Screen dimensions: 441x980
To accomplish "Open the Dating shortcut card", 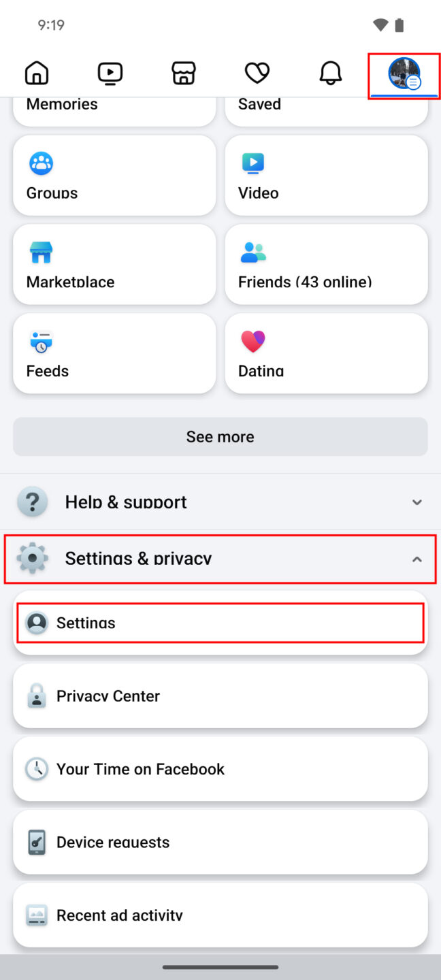I will tap(326, 353).
